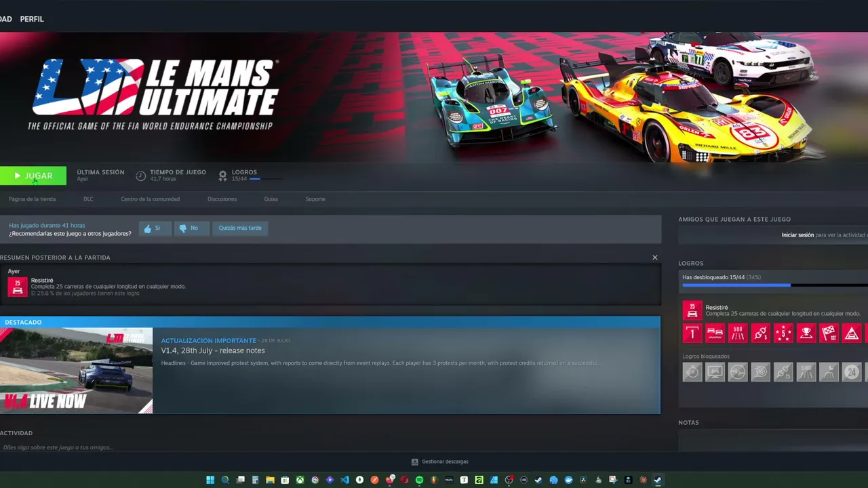Go to the DLC tab
The image size is (868, 488).
coord(88,199)
